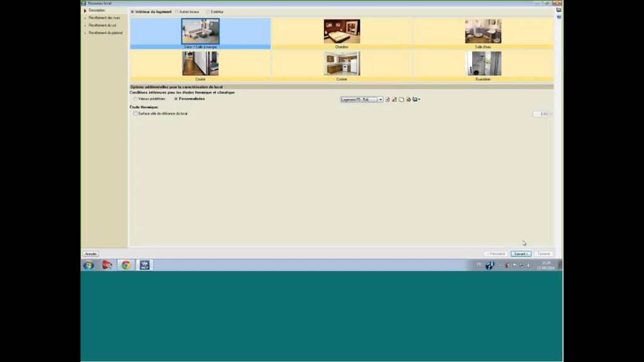Go to Revêtement des murs step
This screenshot has width=644, height=362.
tap(104, 18)
